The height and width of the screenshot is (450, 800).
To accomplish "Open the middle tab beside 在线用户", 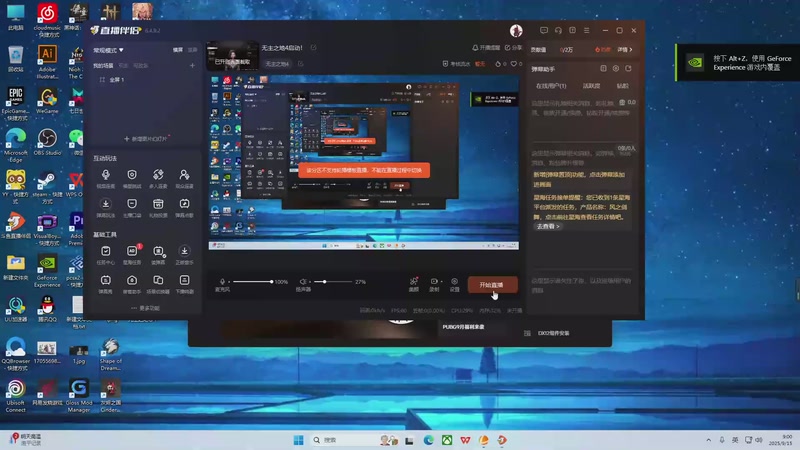I will (x=591, y=86).
